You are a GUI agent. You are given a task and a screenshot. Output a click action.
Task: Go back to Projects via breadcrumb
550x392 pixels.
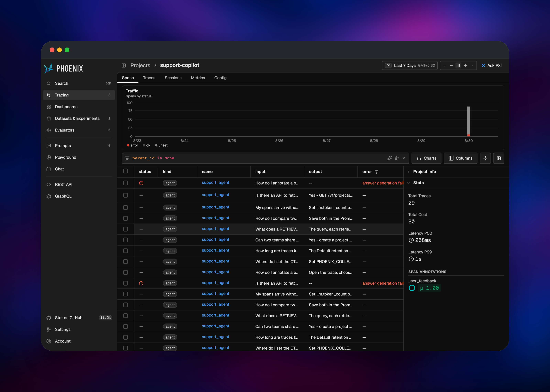pyautogui.click(x=140, y=65)
